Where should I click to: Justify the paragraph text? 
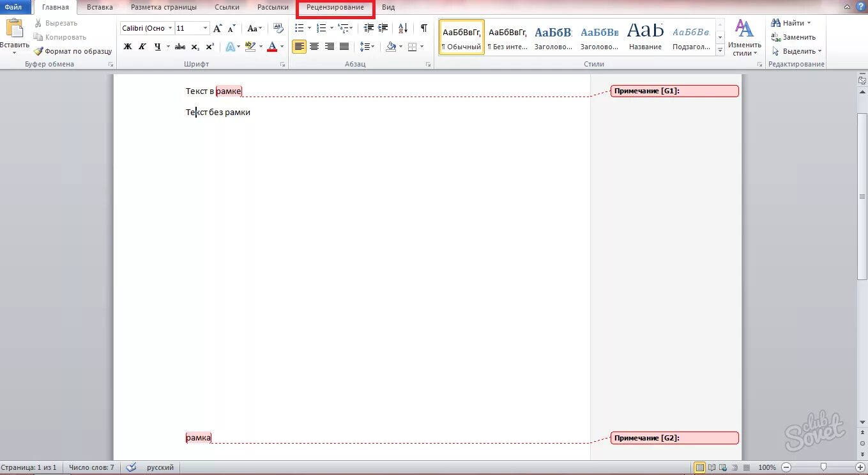coord(344,47)
